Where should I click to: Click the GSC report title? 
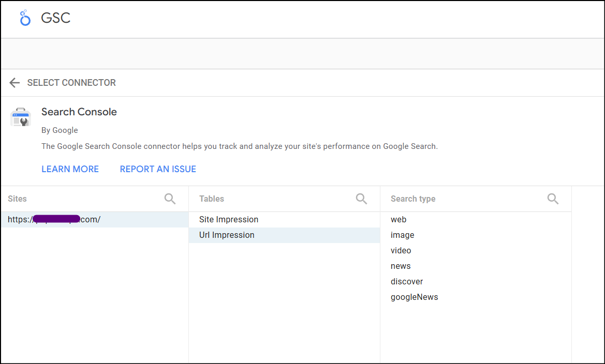(x=56, y=18)
